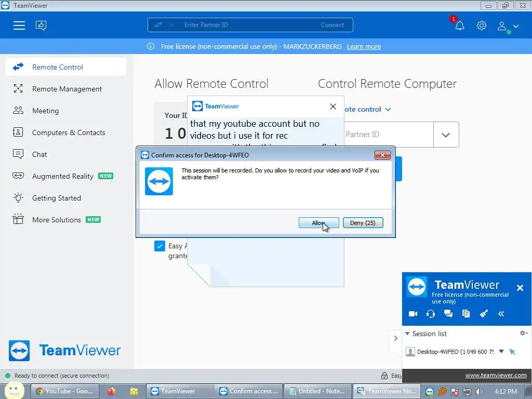This screenshot has height=399, width=532.
Task: Open Session list gear options
Action: [x=524, y=333]
